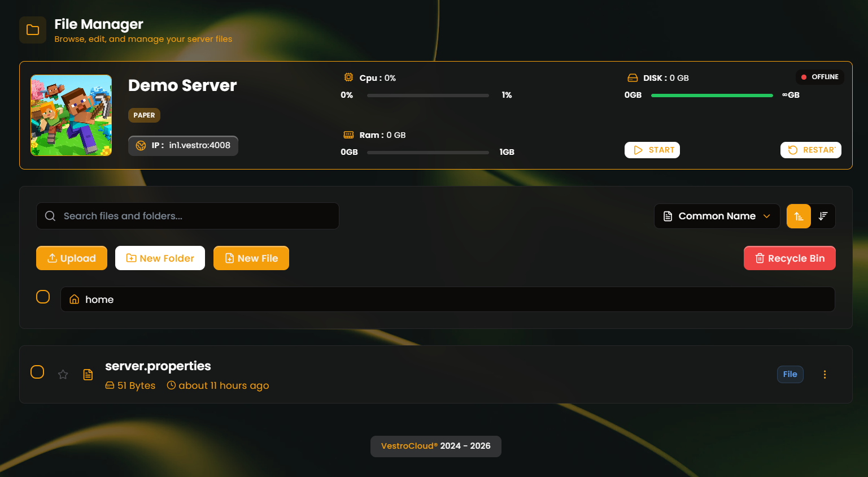Click the home icon in the path bar

[73, 299]
